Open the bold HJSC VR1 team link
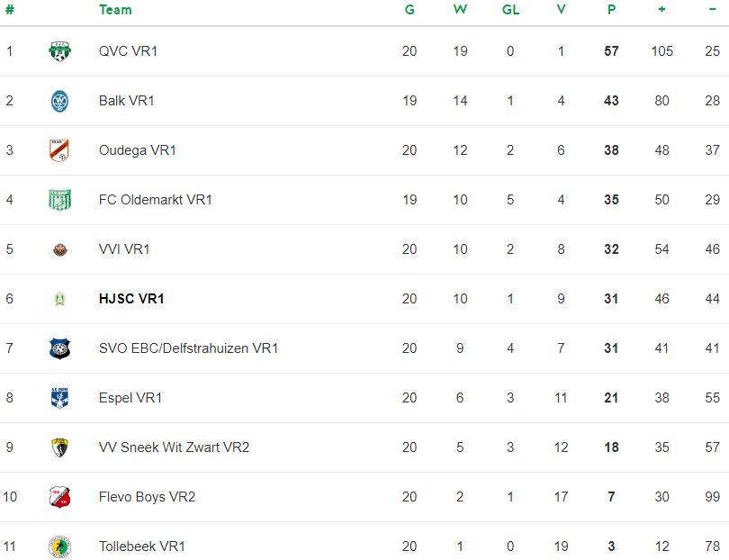The image size is (729, 560). click(x=131, y=299)
